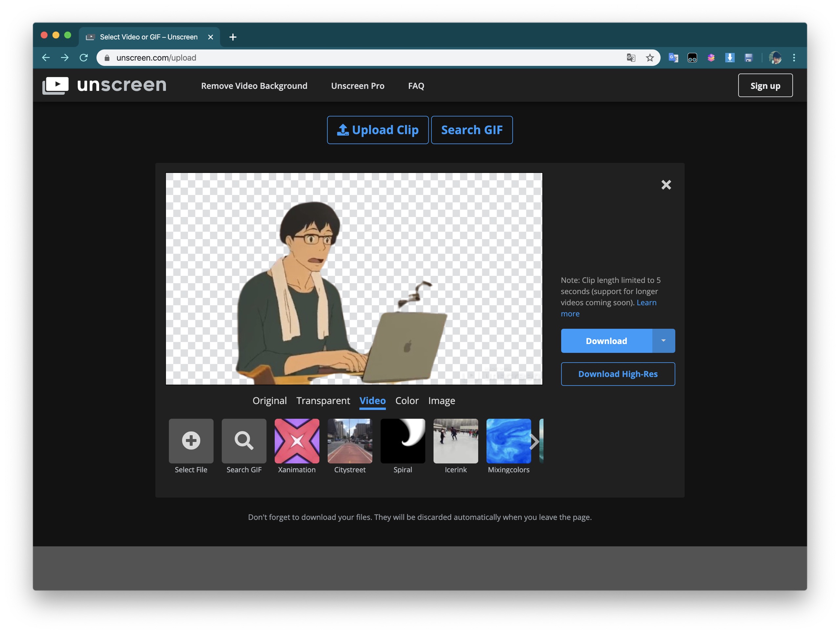This screenshot has height=634, width=840.
Task: Click the Learn more link
Action: click(x=646, y=303)
